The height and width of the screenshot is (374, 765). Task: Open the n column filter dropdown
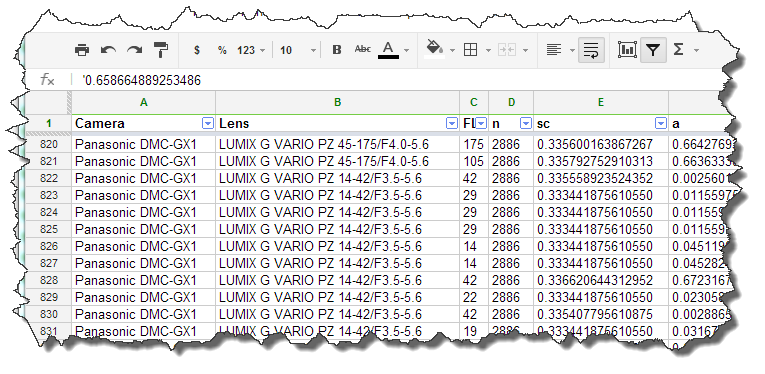[x=526, y=124]
